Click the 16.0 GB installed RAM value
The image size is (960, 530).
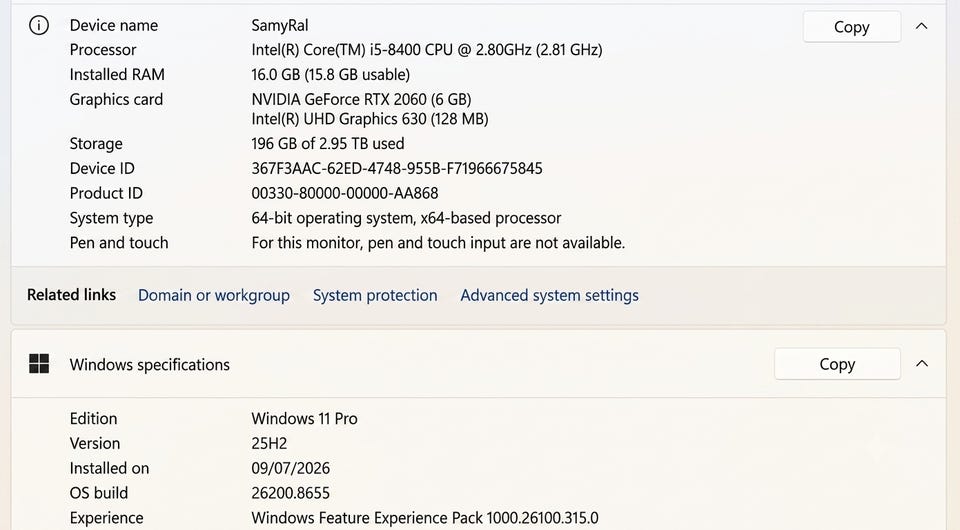click(331, 75)
